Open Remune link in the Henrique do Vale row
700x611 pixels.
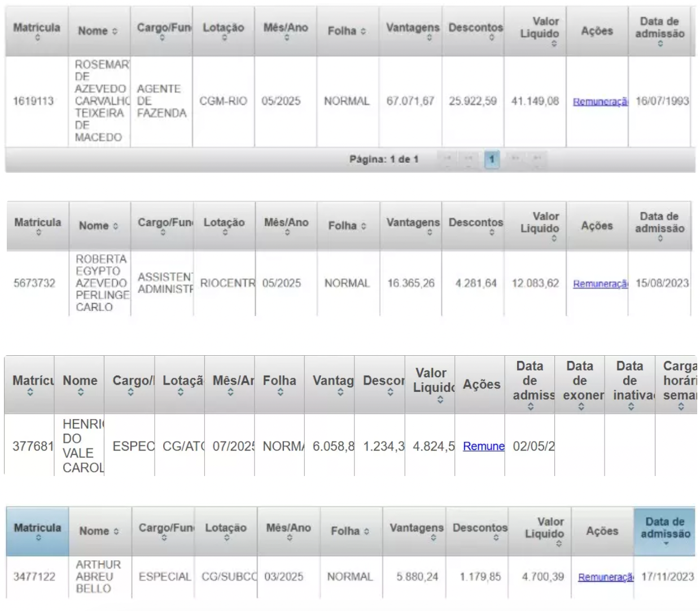(x=483, y=446)
